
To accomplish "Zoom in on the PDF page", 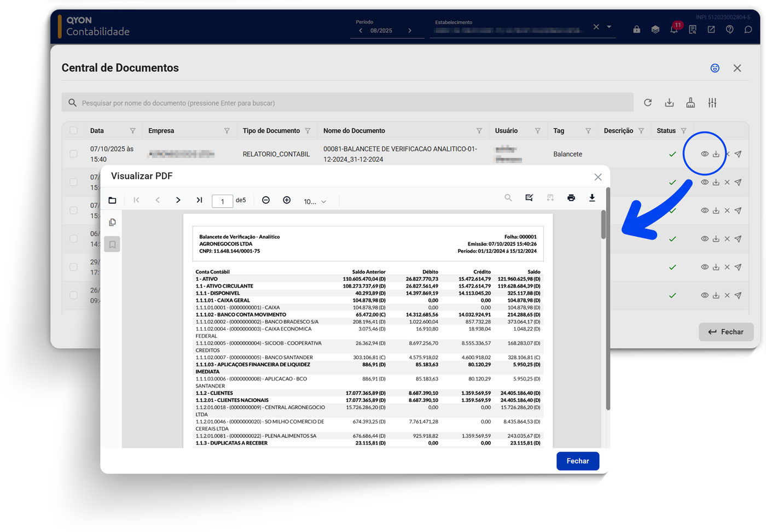I will pos(286,200).
